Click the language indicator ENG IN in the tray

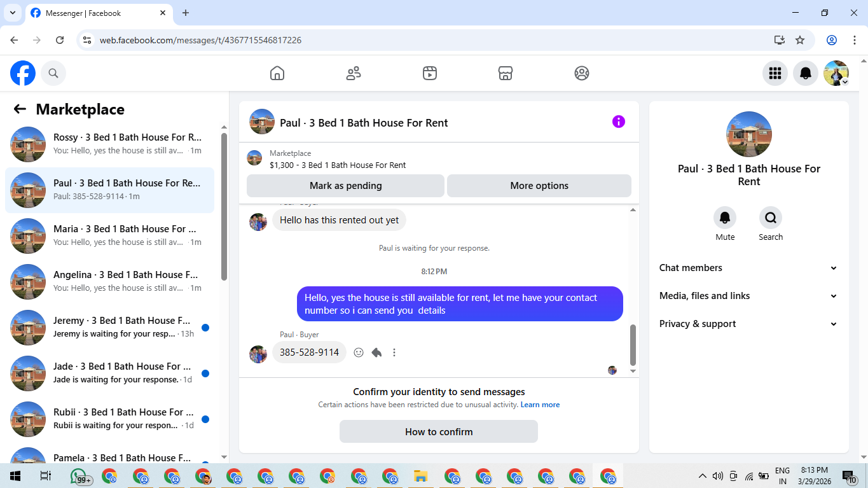click(782, 476)
